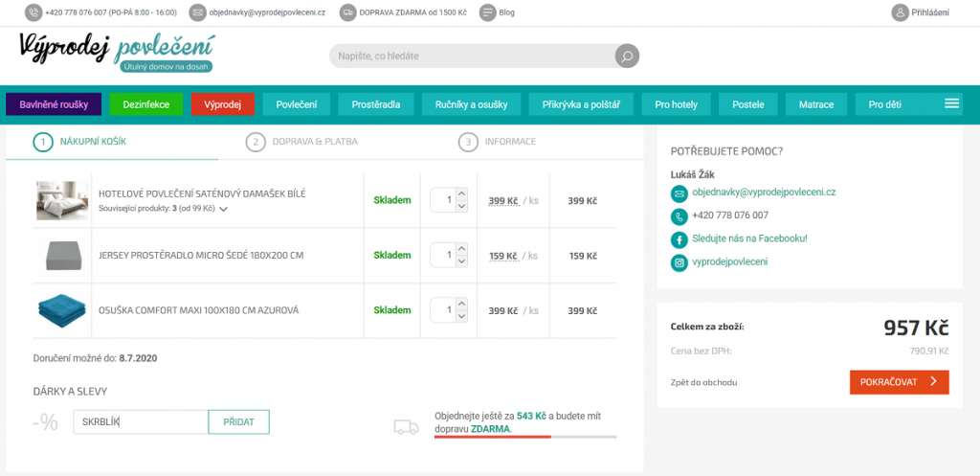Open Postele category
980x476 pixels.
pyautogui.click(x=748, y=104)
